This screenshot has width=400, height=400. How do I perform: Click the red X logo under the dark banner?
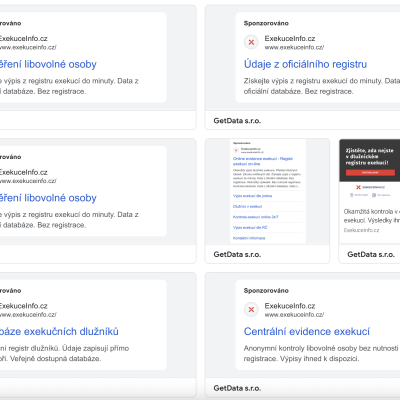[x=358, y=187]
